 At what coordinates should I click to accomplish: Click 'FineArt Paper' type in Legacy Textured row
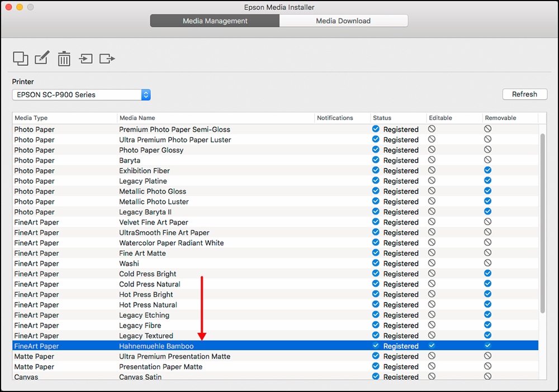[x=37, y=336]
